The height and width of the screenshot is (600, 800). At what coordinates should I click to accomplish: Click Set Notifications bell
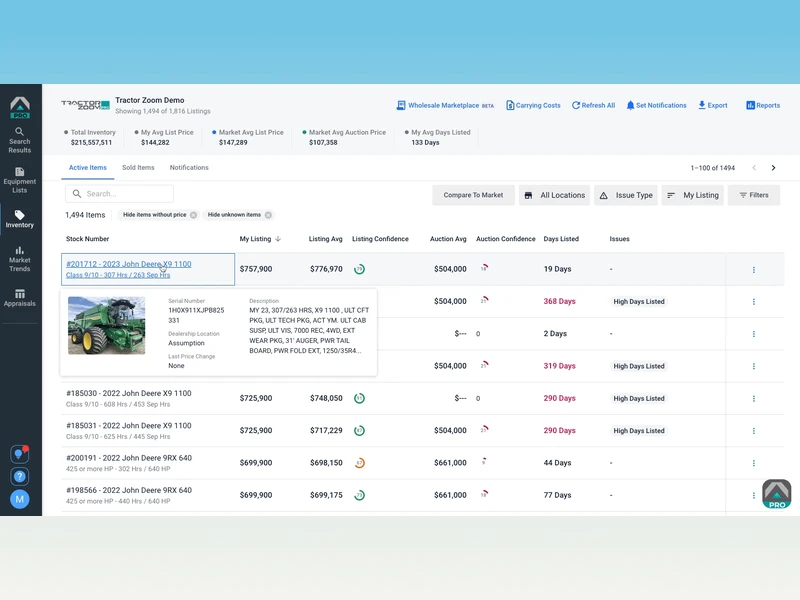click(656, 105)
